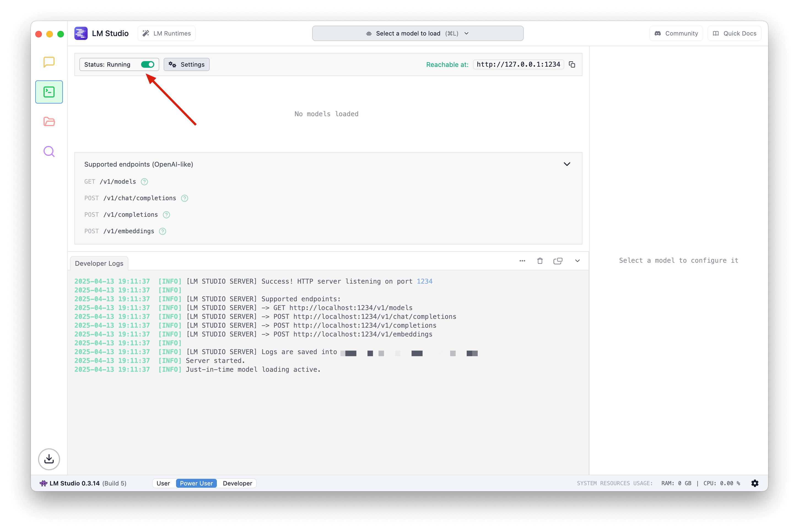Toggle the server Status: Running switch
This screenshot has width=799, height=532.
pos(148,64)
